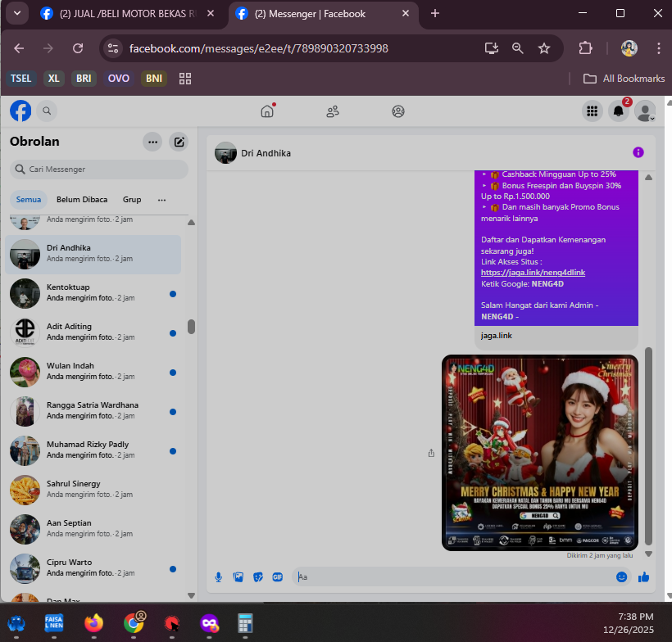This screenshot has width=672, height=642.
Task: Open All Bookmarks folder
Action: pos(624,79)
